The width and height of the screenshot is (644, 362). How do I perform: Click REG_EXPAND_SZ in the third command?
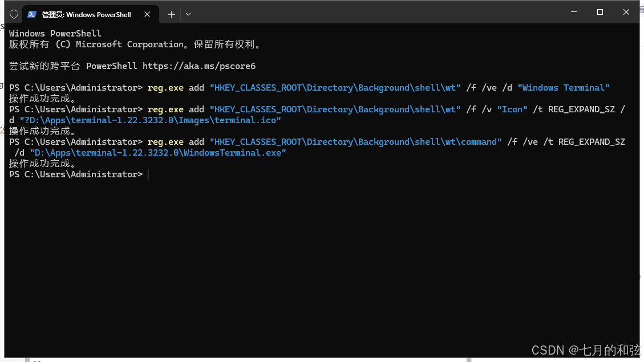tap(592, 142)
